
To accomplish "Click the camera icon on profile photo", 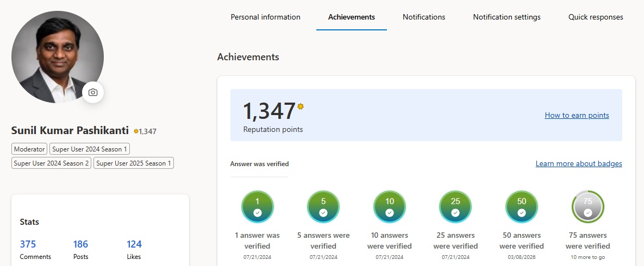I will pyautogui.click(x=93, y=92).
